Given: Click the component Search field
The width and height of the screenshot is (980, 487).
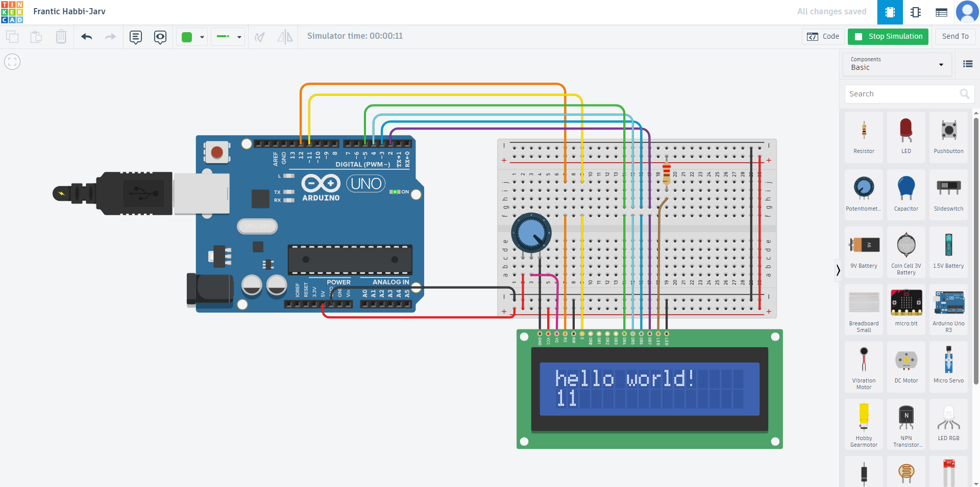Looking at the screenshot, I should 903,94.
